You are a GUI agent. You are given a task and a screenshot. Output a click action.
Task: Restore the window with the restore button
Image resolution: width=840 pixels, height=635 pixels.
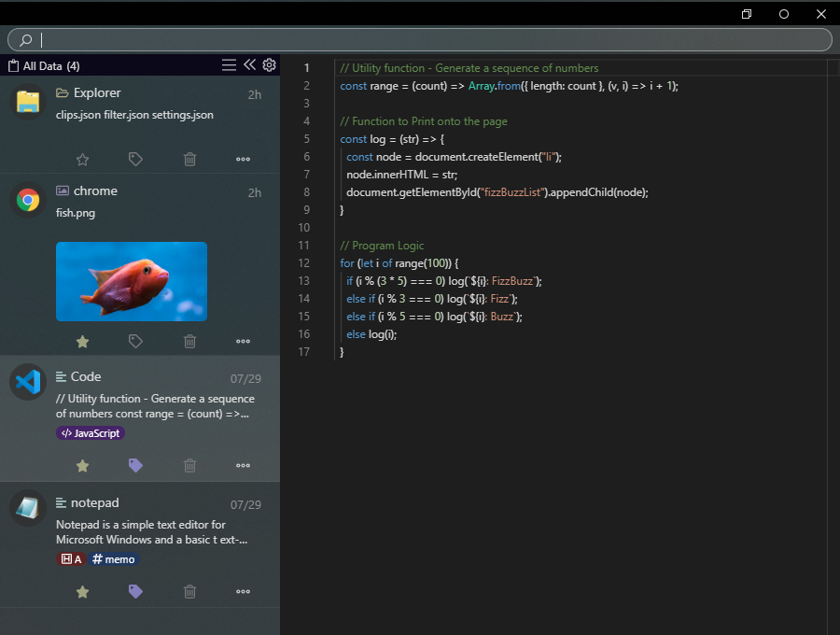(x=747, y=14)
